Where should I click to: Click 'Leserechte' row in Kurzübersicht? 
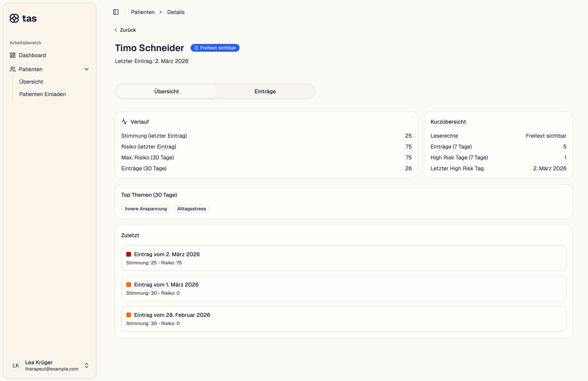coord(498,136)
